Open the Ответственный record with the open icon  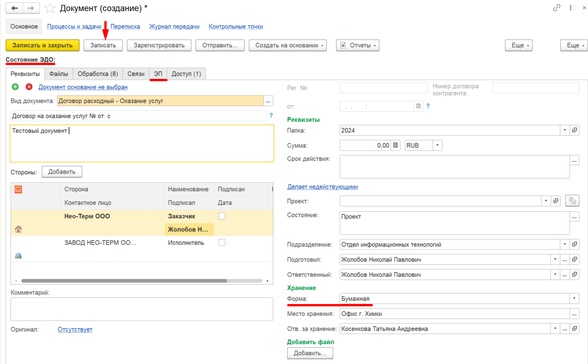coord(575,275)
